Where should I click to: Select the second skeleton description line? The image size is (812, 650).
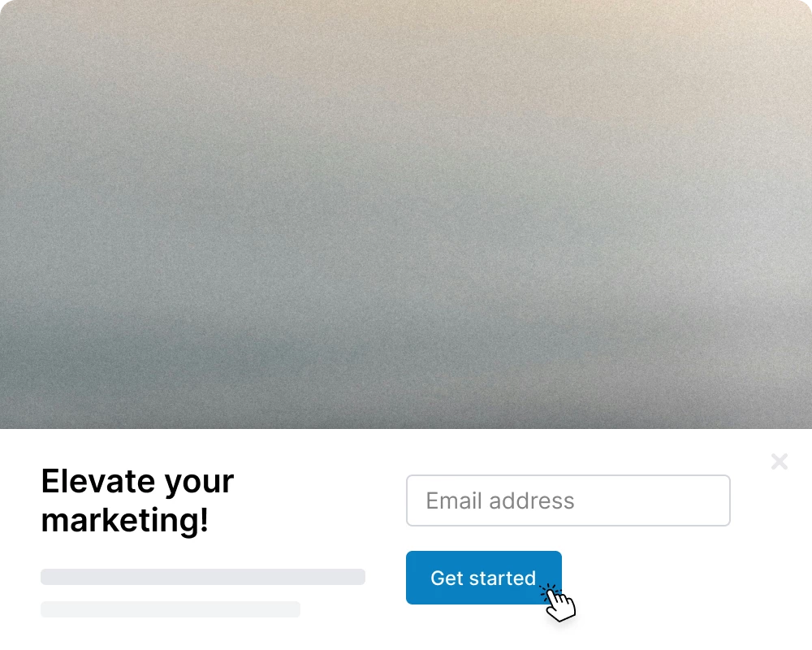pos(171,609)
